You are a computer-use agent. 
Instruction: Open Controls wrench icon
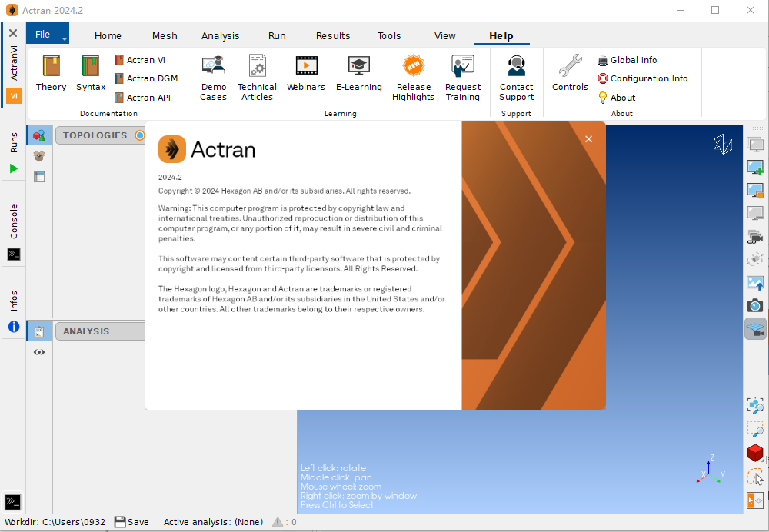(x=570, y=72)
